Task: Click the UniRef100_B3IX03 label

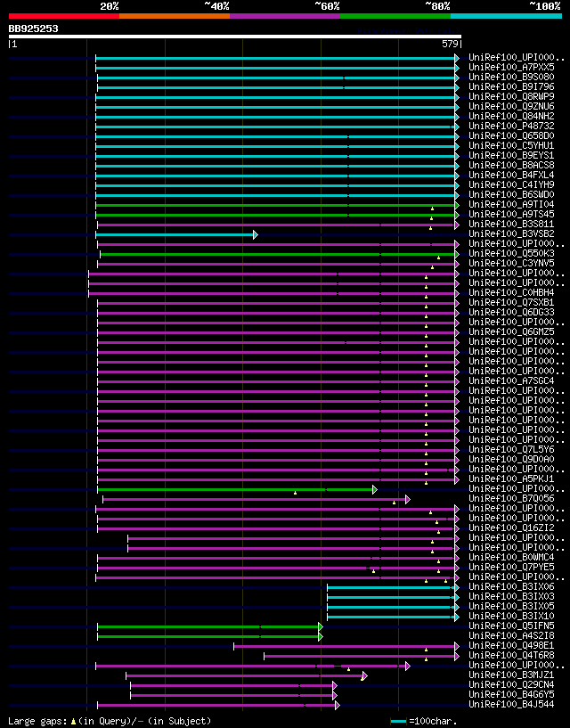Action: point(511,597)
